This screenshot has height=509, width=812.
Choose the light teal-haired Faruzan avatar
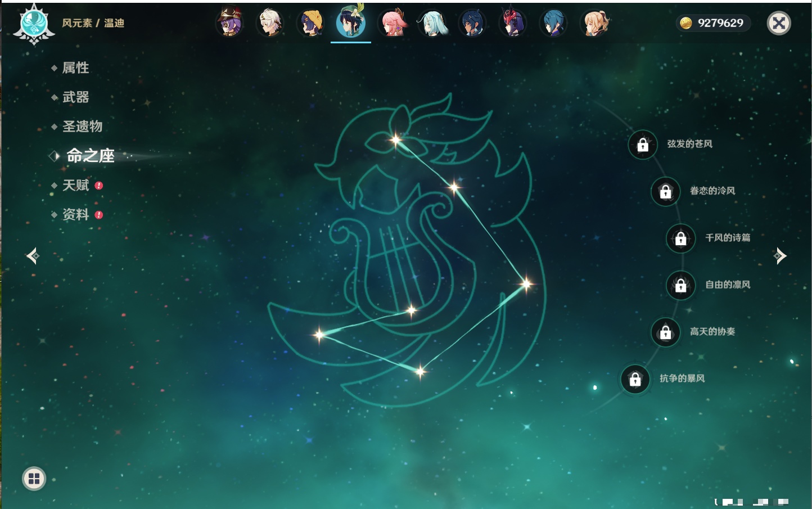pyautogui.click(x=432, y=23)
